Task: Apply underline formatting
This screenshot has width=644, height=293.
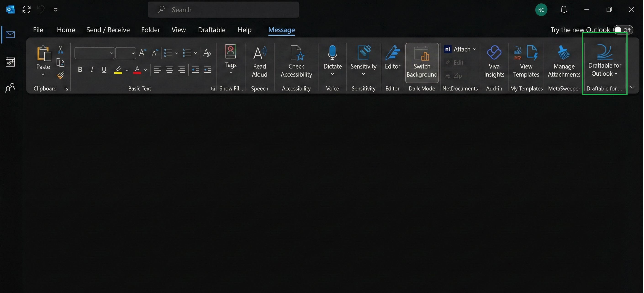Action: click(x=104, y=69)
